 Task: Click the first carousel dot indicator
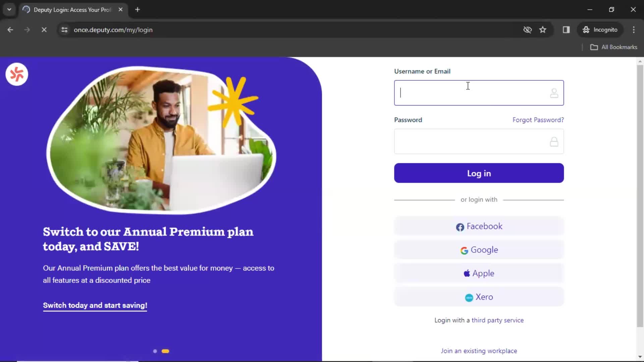coord(155,351)
